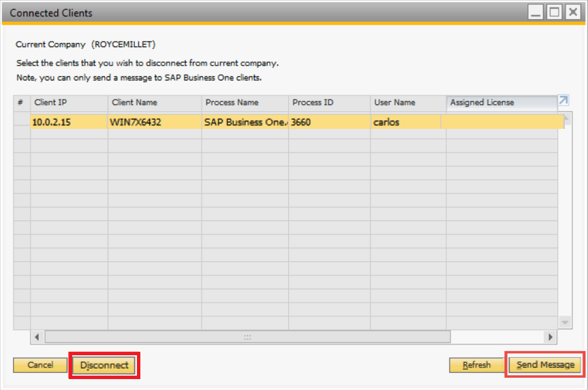
Task: Click the process ID 3660 cell
Action: (329, 123)
